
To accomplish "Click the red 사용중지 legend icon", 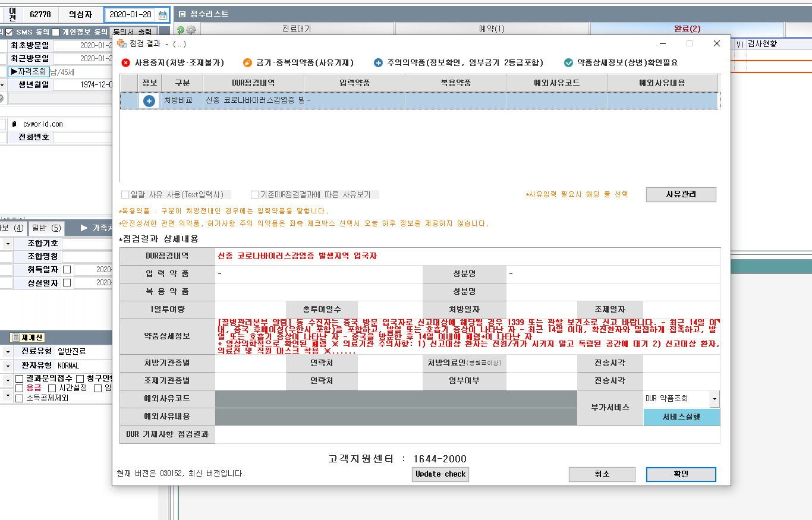I will pos(125,63).
